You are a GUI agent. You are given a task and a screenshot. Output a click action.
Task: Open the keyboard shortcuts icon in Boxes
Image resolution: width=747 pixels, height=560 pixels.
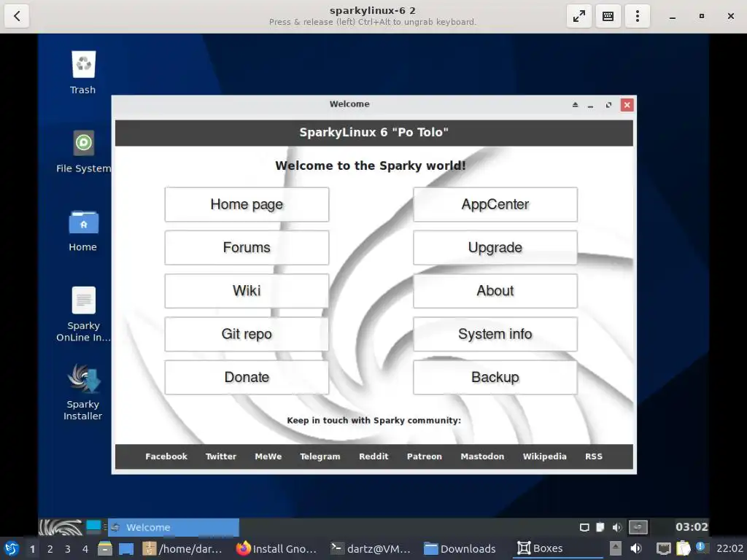point(608,16)
